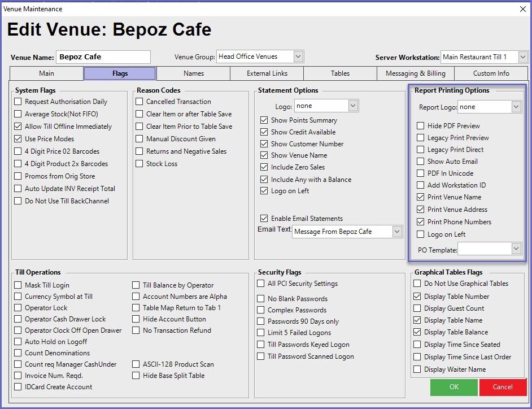Disable Show Points Summary checkbox

point(264,120)
